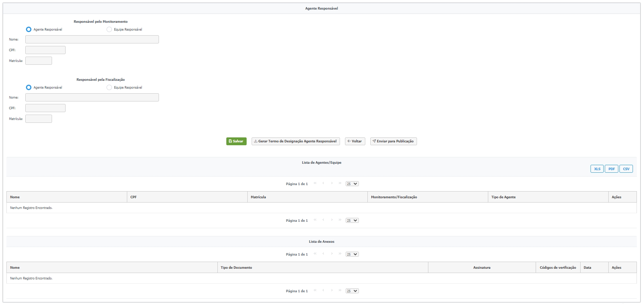Image resolution: width=644 pixels, height=304 pixels.
Task: Open rows-per-page dropdown above Anexos table
Action: click(352, 255)
